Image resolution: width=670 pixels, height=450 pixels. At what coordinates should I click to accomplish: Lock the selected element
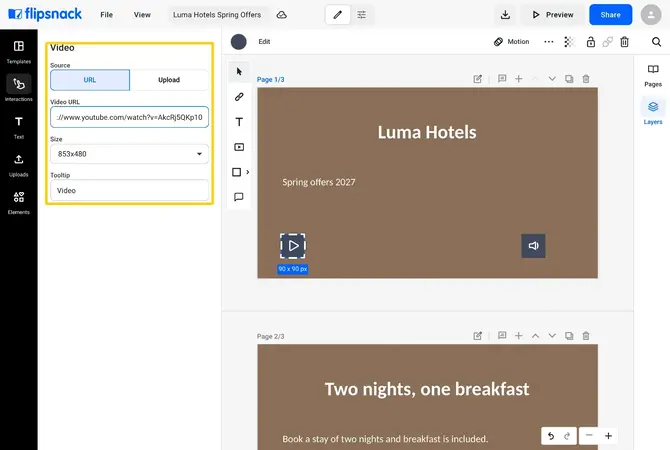(x=591, y=42)
